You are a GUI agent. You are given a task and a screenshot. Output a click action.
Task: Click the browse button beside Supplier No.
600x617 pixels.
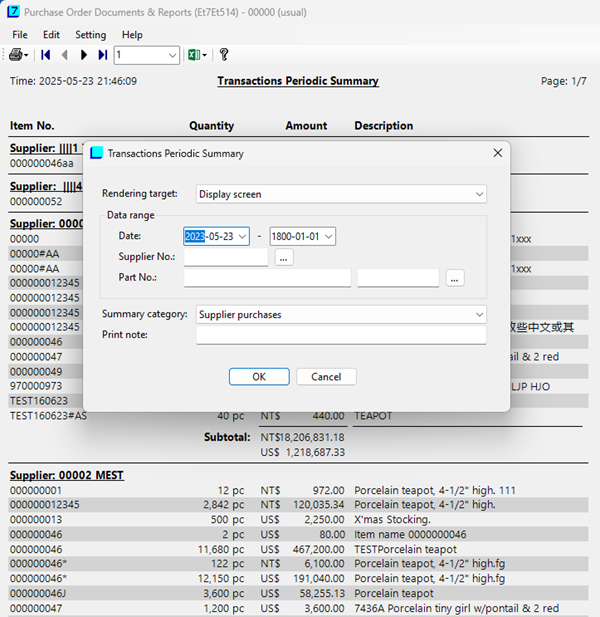point(284,258)
